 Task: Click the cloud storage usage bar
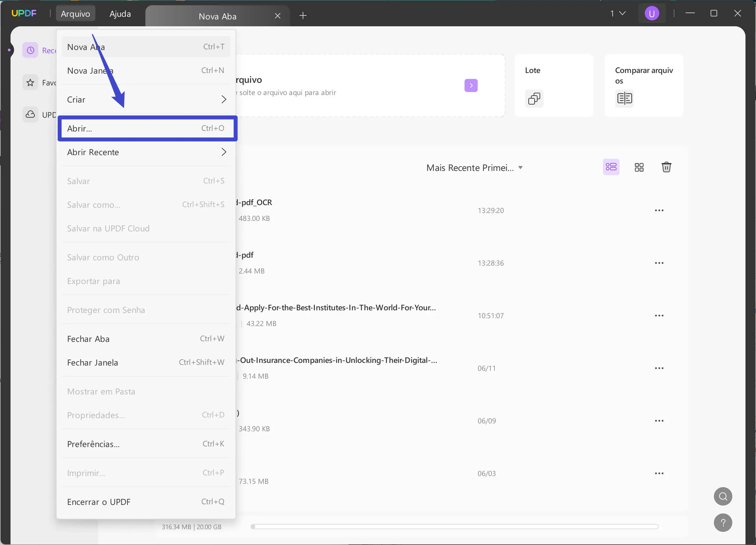[454, 526]
